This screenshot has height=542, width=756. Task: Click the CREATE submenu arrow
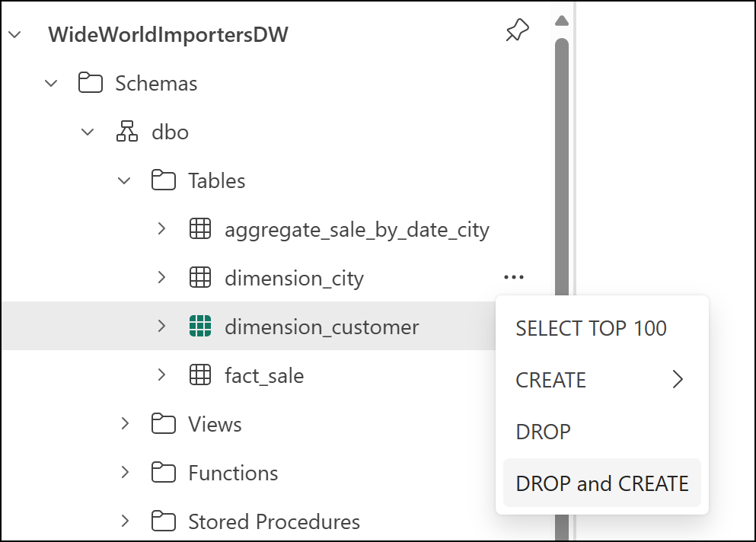(x=678, y=380)
